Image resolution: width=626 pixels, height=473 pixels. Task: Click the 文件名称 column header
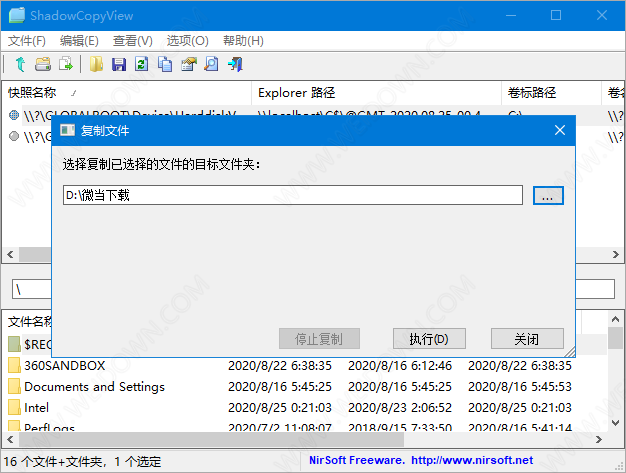tap(29, 322)
